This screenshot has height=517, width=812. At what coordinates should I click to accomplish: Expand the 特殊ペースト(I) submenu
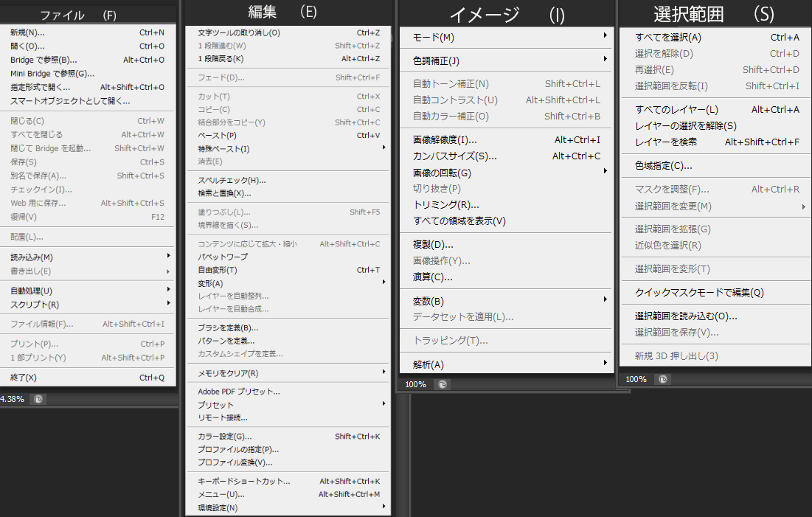click(288, 149)
